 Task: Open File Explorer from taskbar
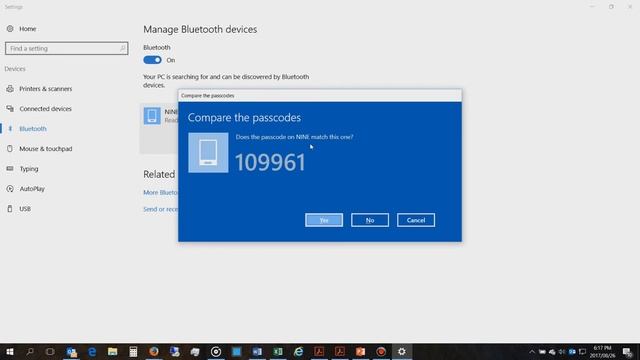tap(112, 351)
